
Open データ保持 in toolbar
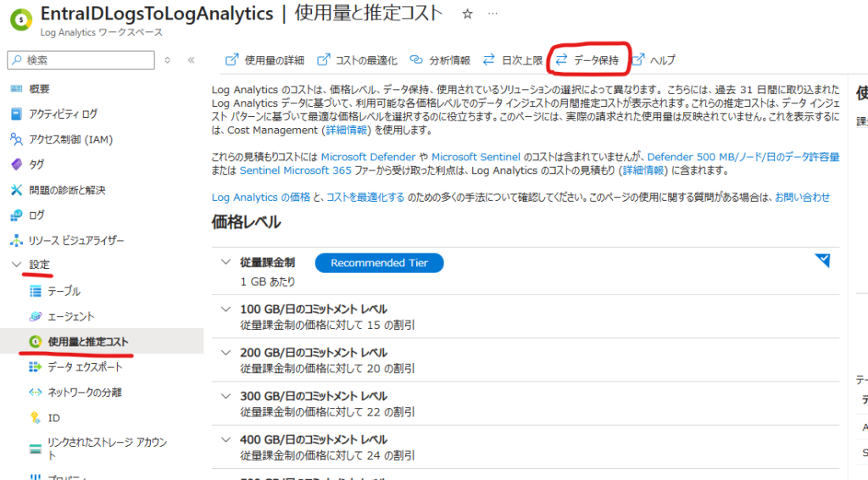point(587,60)
